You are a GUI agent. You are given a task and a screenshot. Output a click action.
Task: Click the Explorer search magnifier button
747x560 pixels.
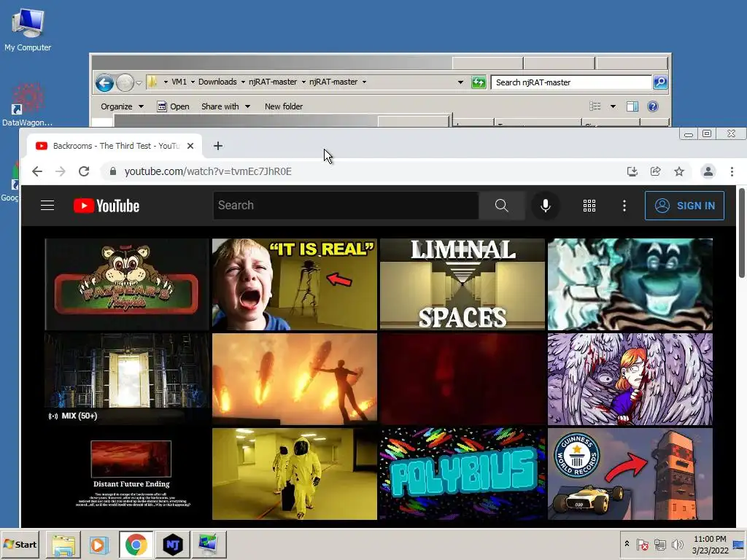tap(659, 82)
